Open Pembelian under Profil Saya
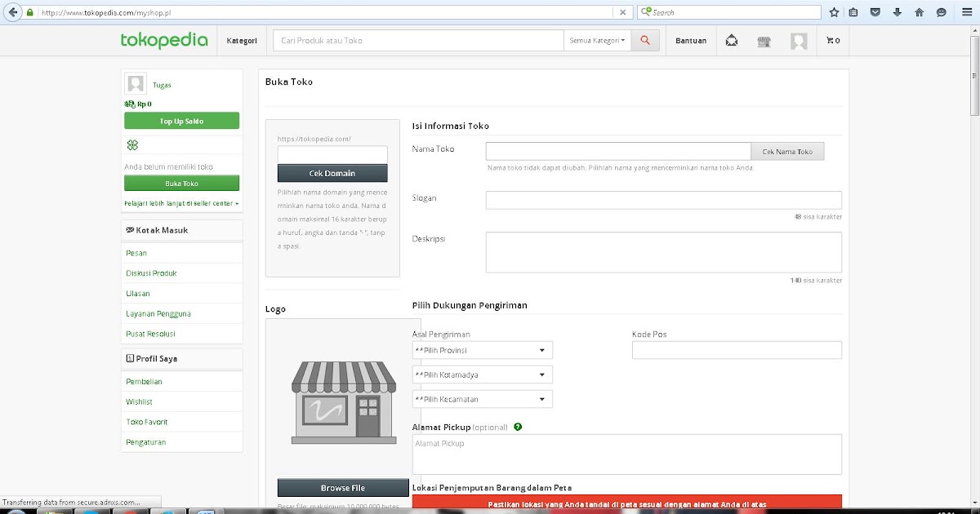Screen dimensions: 980x514 pyautogui.click(x=144, y=382)
